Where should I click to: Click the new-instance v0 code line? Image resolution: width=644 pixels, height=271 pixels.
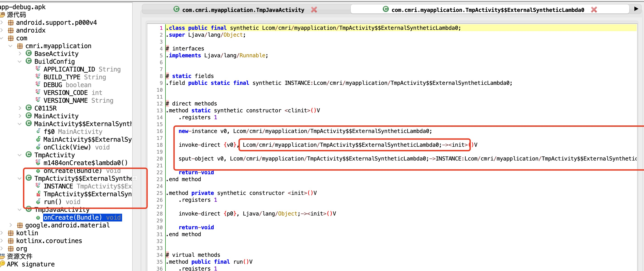pyautogui.click(x=305, y=131)
